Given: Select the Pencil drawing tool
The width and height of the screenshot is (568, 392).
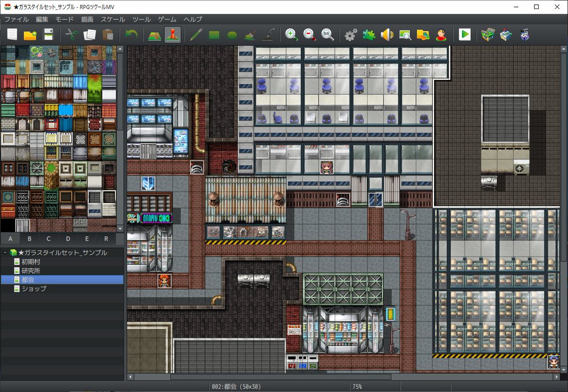Looking at the screenshot, I should [x=196, y=35].
